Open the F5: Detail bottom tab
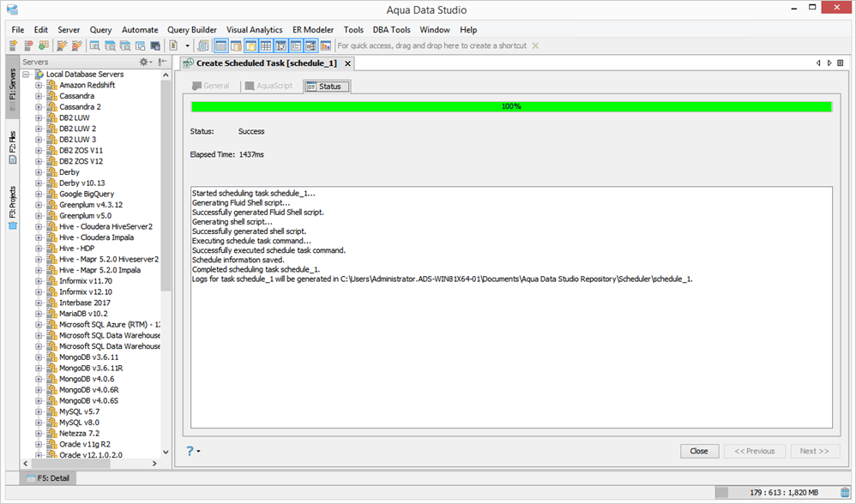The width and height of the screenshot is (856, 504). point(49,478)
